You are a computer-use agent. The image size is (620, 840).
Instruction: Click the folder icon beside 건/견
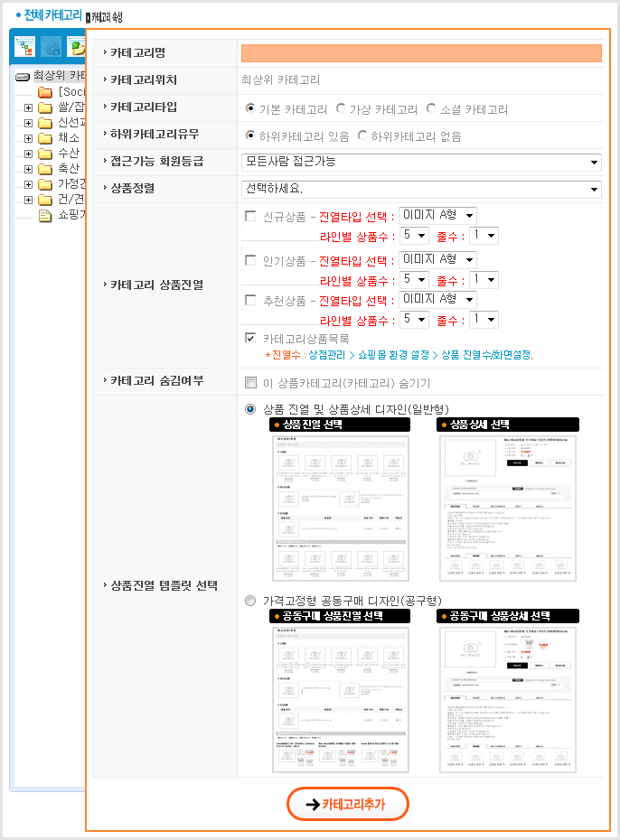point(45,200)
